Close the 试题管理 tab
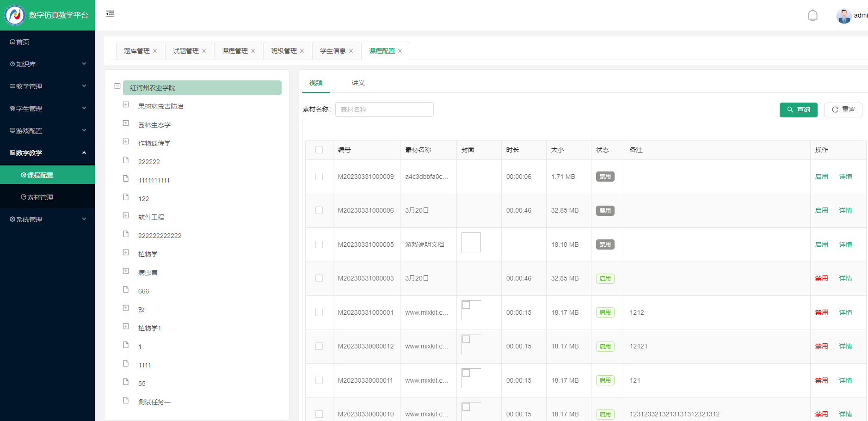 point(204,51)
